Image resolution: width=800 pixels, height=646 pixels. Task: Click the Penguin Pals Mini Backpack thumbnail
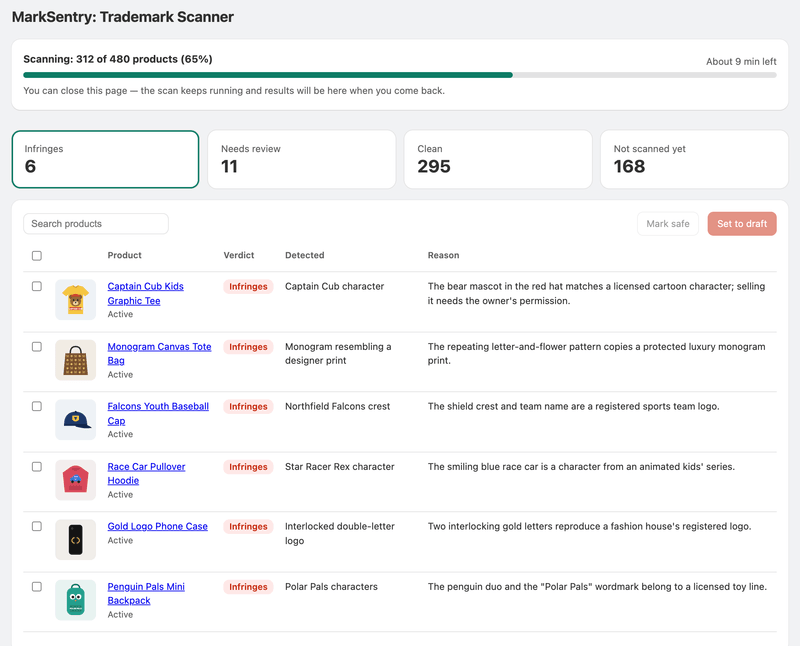(76, 600)
